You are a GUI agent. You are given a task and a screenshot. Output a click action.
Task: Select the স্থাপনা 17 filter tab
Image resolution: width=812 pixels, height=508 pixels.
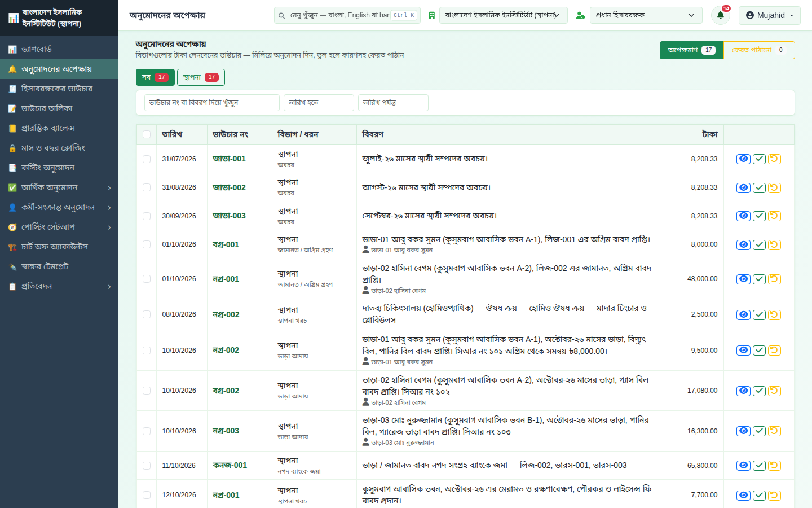(201, 77)
